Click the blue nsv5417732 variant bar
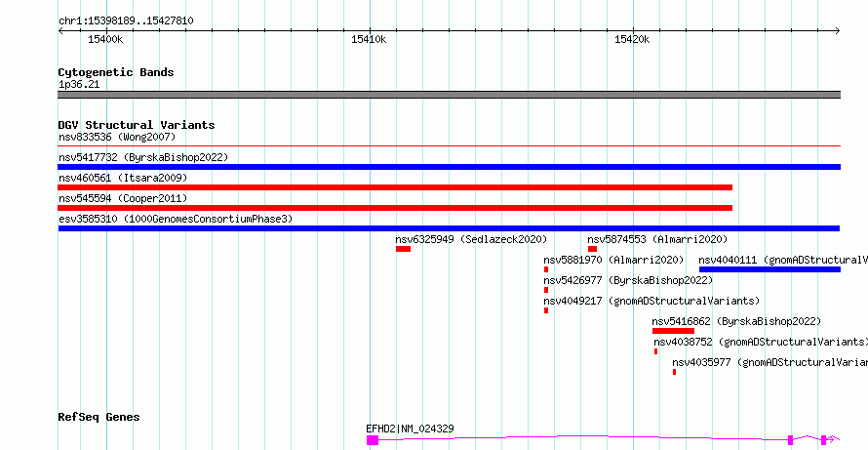Image resolution: width=868 pixels, height=450 pixels. [x=449, y=167]
